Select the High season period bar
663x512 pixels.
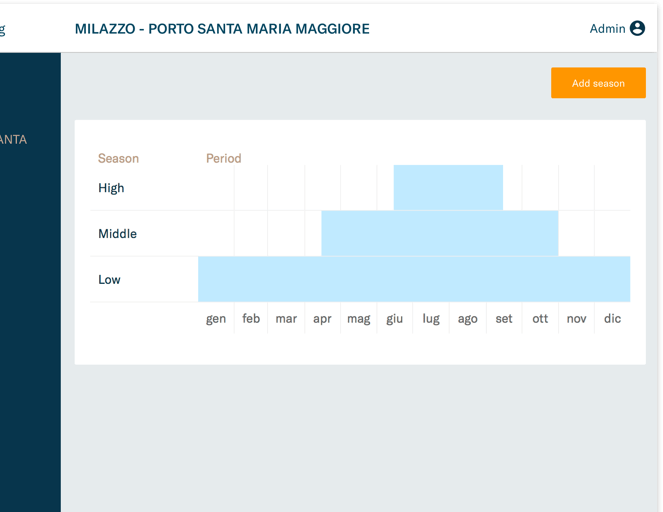(x=448, y=187)
